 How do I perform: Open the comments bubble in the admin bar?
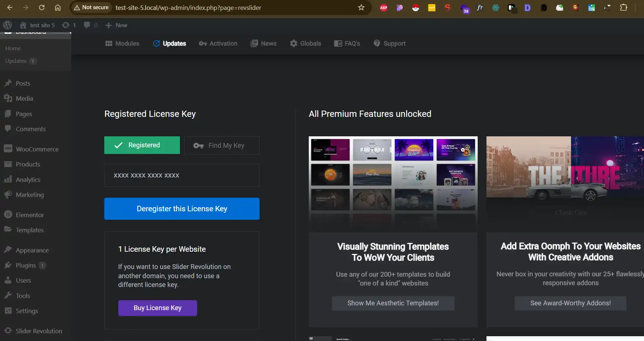pyautogui.click(x=91, y=25)
